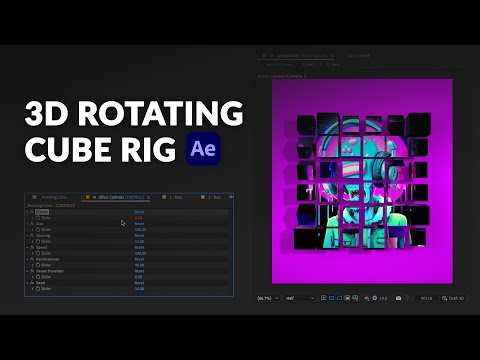The height and width of the screenshot is (360, 480).
Task: Toggle the transparency grid icon
Action: 331,298
